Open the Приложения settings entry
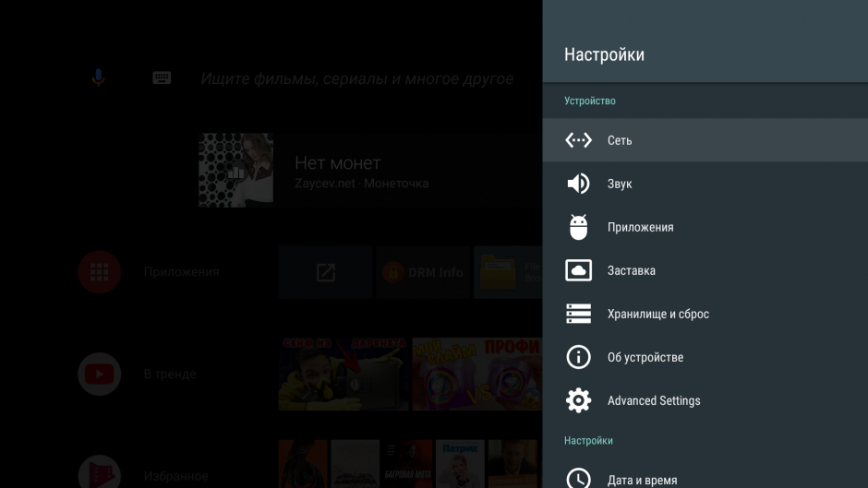The width and height of the screenshot is (868, 488). point(705,227)
